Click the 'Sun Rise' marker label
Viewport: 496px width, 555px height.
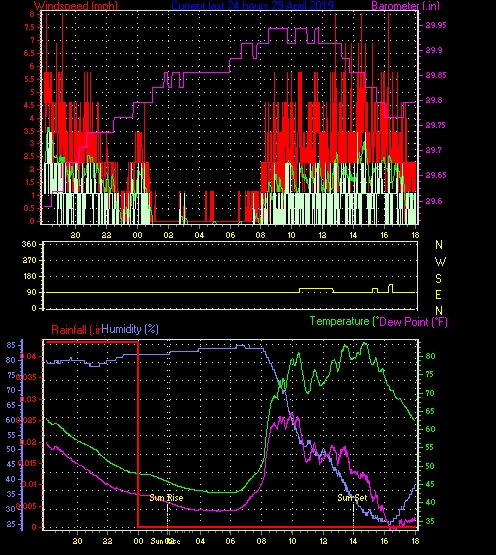[166, 498]
